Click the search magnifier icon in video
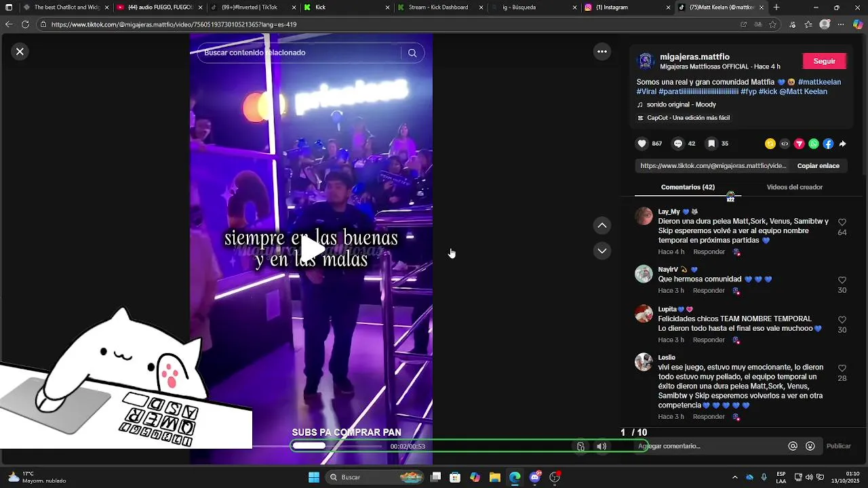The height and width of the screenshot is (488, 868). [412, 53]
